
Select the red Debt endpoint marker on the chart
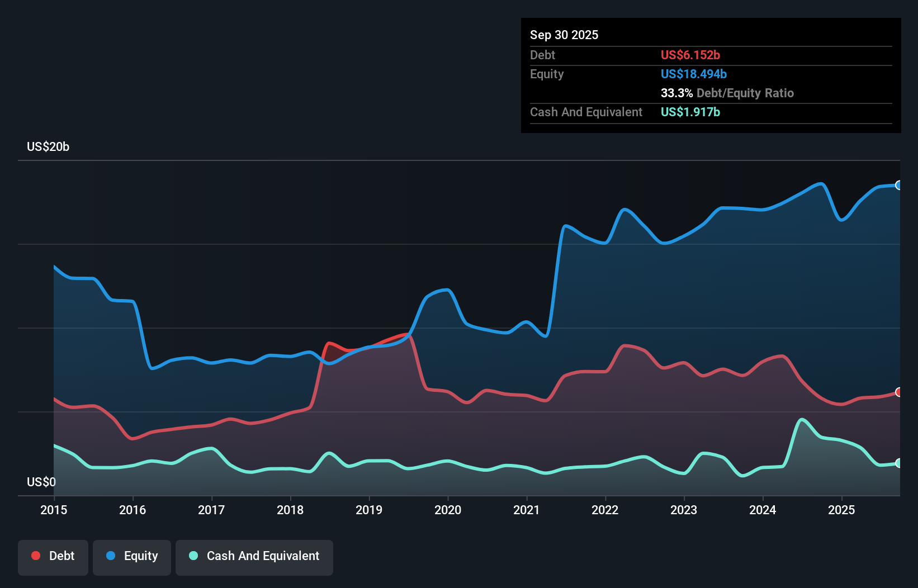pos(898,392)
